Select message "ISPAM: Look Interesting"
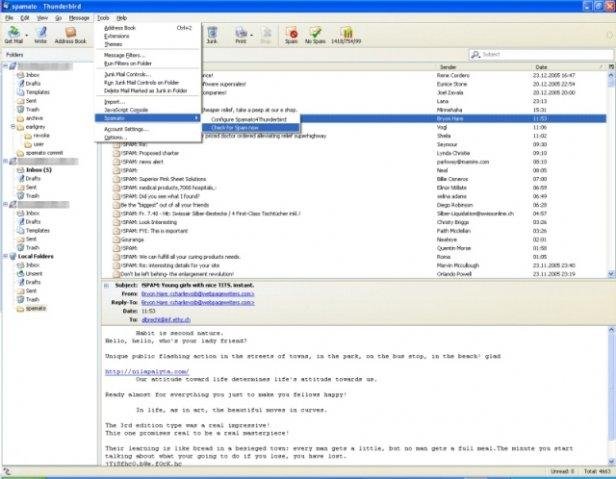This screenshot has height=479, width=616. (x=354, y=222)
